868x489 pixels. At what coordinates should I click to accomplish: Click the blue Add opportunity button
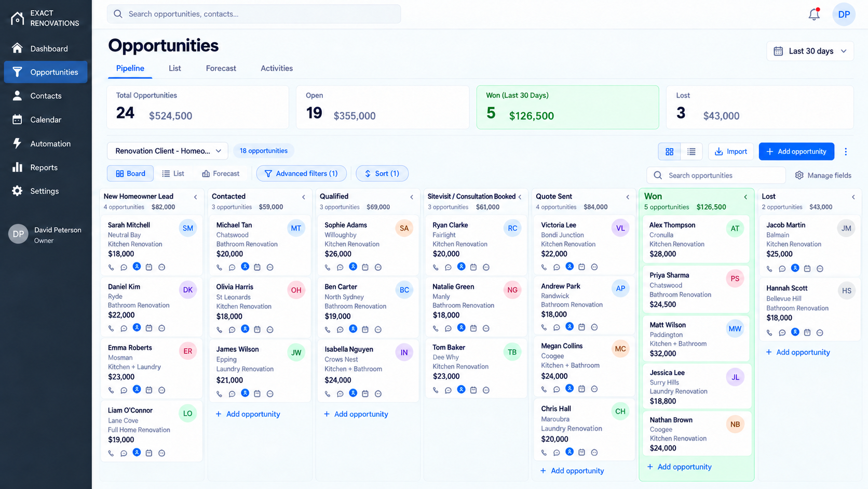tap(796, 152)
